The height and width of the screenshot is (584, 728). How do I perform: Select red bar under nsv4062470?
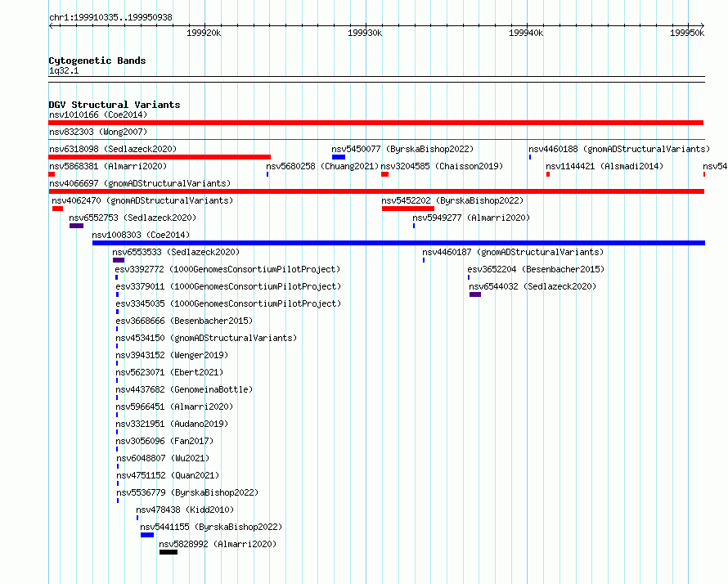pyautogui.click(x=57, y=209)
